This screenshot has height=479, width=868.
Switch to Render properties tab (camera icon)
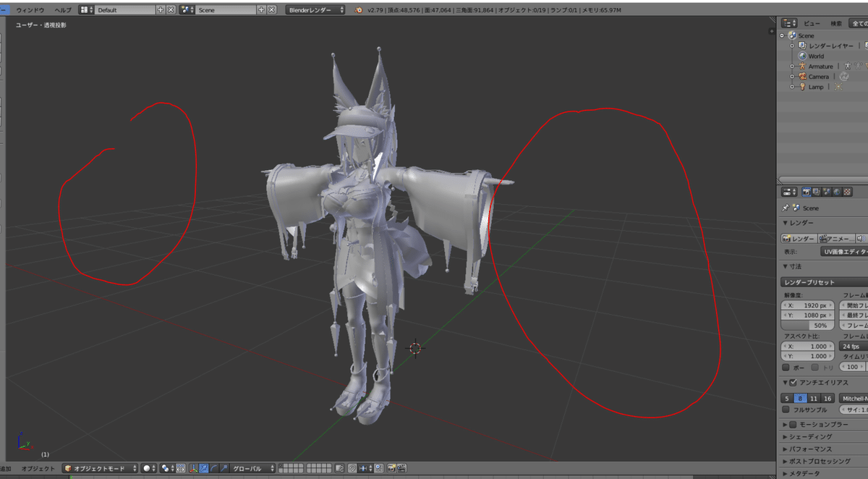click(x=807, y=192)
